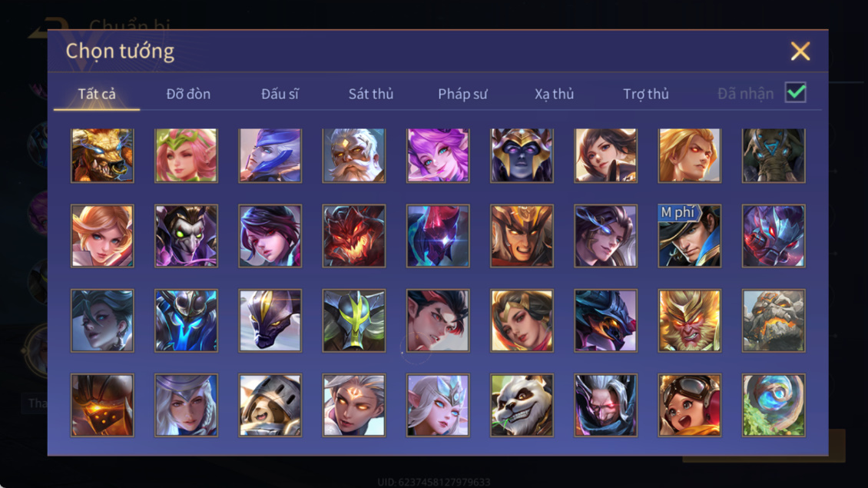
Task: Open the Sát thủ tab
Action: pyautogui.click(x=371, y=95)
